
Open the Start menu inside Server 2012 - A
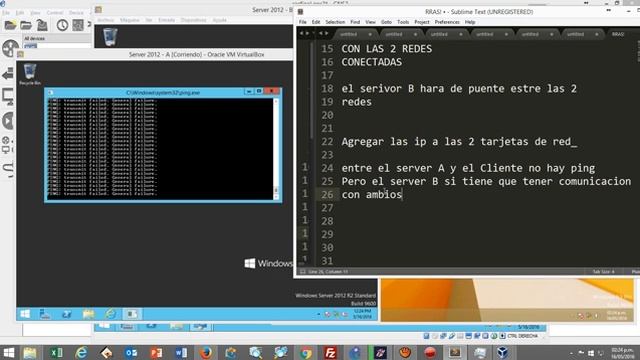click(25, 314)
